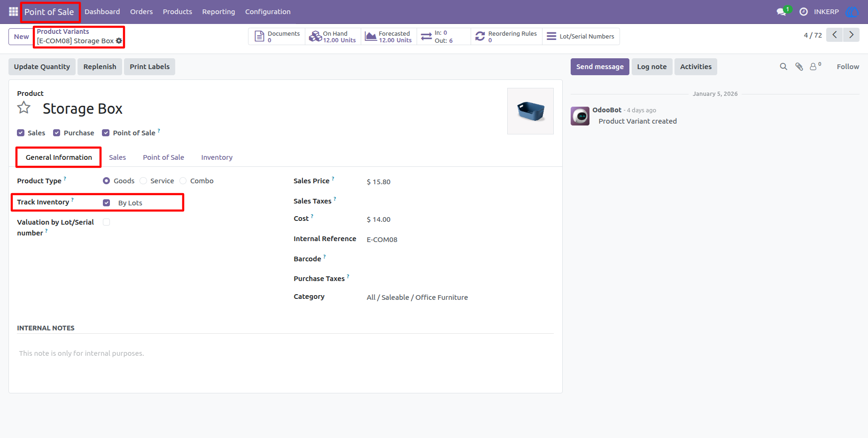Image resolution: width=868 pixels, height=438 pixels.
Task: Enable Valuation by Lot/Serial number checkbox
Action: tap(107, 222)
